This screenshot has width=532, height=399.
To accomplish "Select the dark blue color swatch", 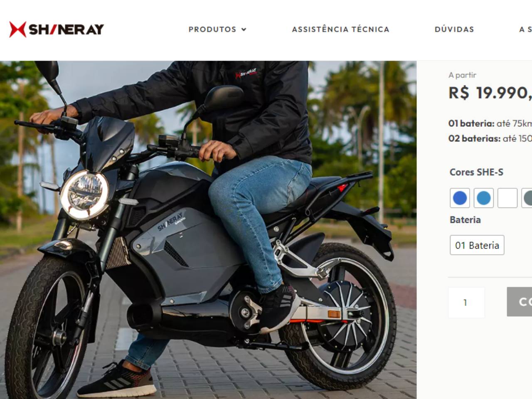I will pos(460,198).
